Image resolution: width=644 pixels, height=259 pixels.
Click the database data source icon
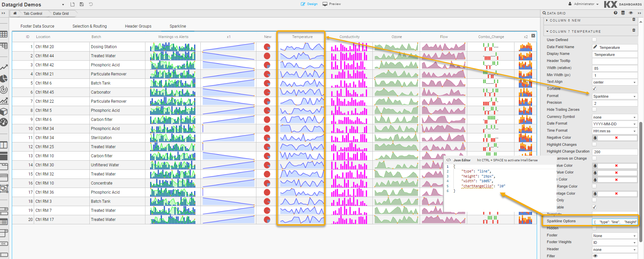pos(623,13)
